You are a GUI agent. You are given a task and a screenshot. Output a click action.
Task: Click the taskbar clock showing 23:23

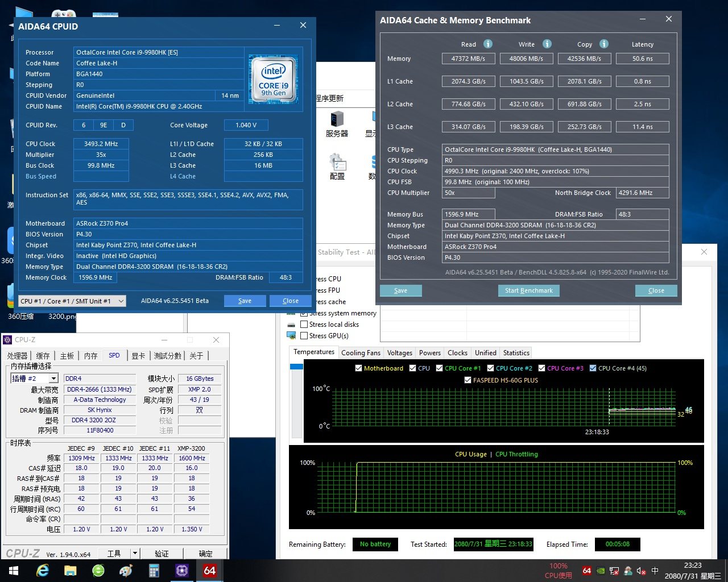click(x=693, y=571)
